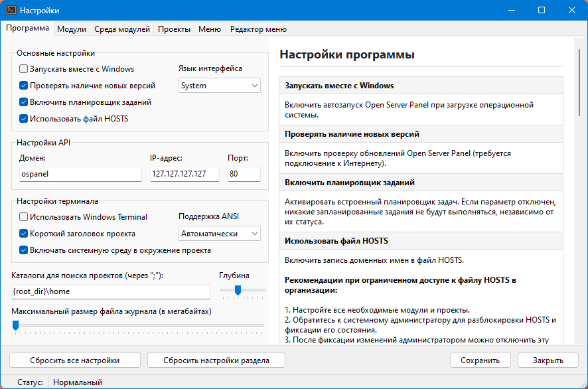
Task: Disable "Использовать файл HOSTS" option
Action: click(24, 119)
